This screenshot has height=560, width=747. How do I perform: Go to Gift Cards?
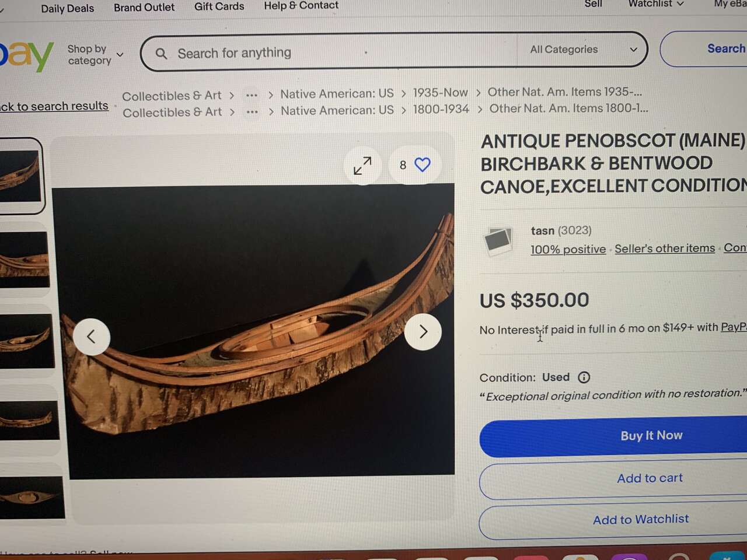tap(219, 6)
